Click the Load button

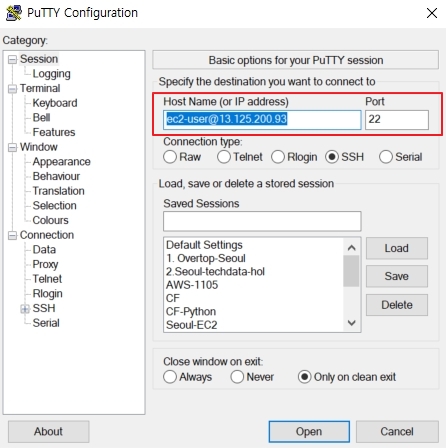(397, 248)
